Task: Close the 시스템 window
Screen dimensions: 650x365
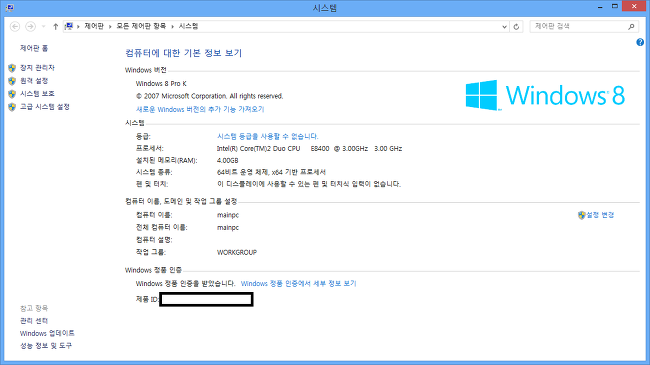Action: tap(634, 6)
